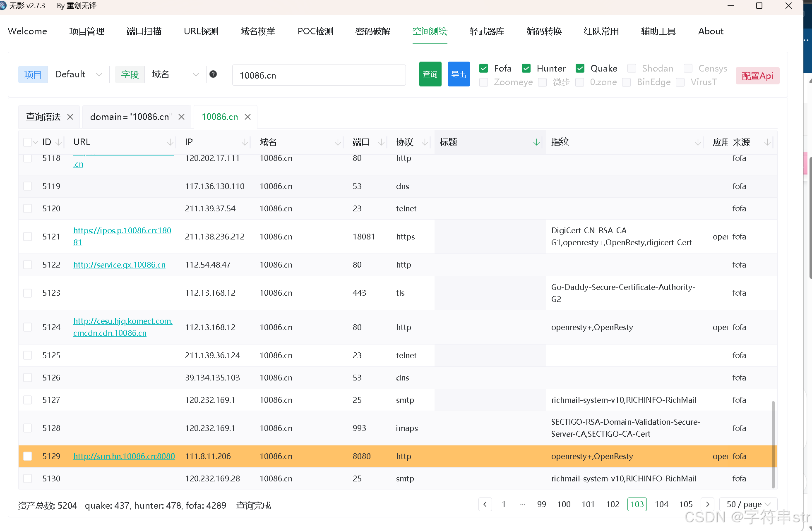Click the help question mark icon

pyautogui.click(x=213, y=74)
